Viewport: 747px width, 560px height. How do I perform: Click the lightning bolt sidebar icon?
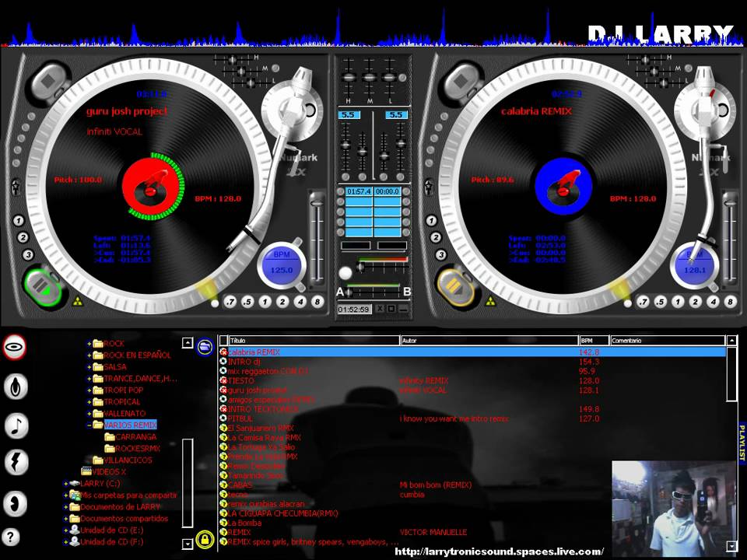pyautogui.click(x=16, y=462)
